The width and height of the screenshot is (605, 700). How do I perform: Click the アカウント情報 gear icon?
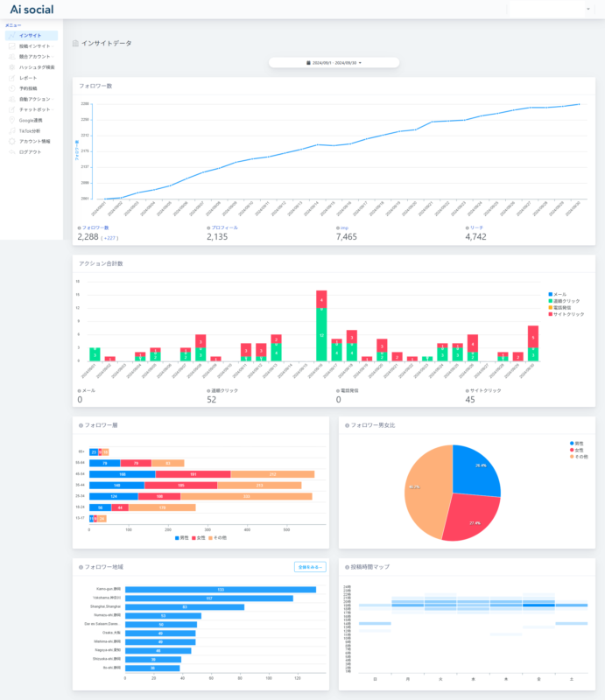click(x=11, y=141)
